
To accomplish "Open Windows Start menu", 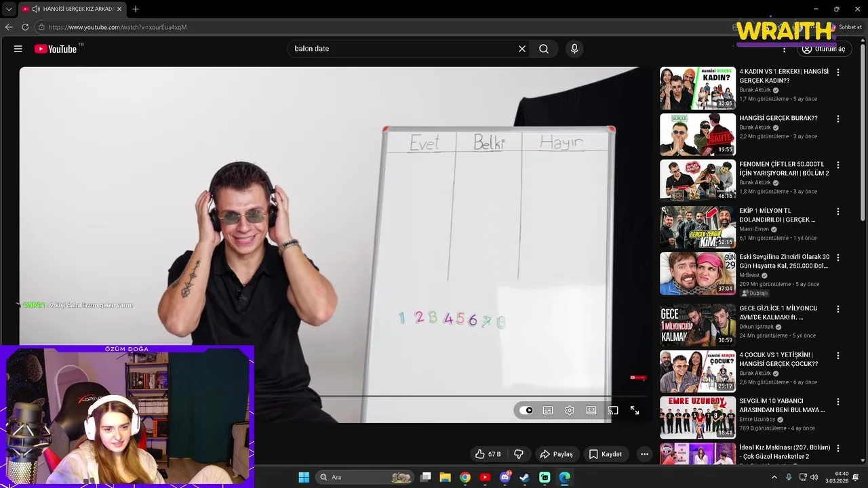I will coord(304,477).
